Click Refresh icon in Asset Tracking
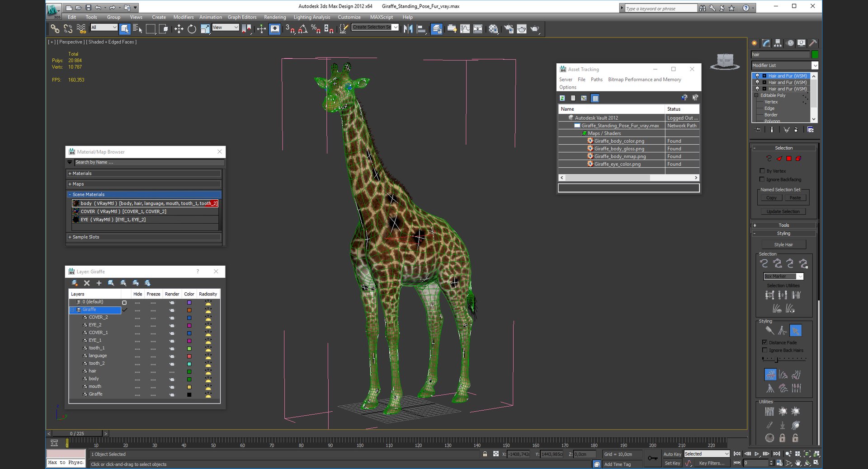 coord(562,98)
